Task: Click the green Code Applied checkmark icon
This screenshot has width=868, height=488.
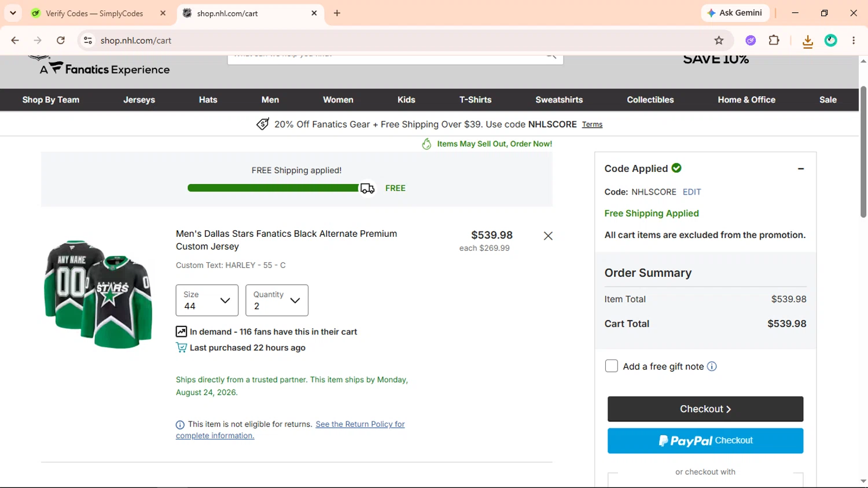Action: tap(676, 168)
